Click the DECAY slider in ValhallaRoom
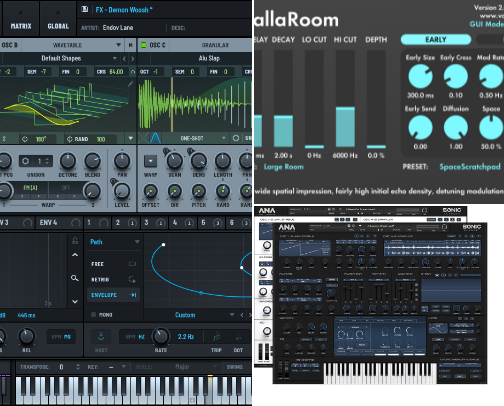Screen dimensions: 504x406 pyautogui.click(x=283, y=99)
